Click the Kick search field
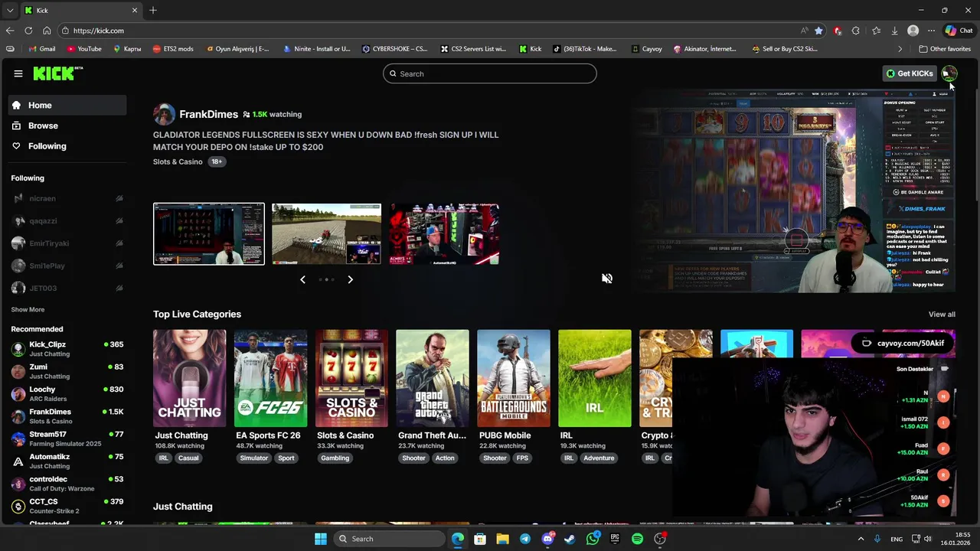This screenshot has height=551, width=980. tap(490, 73)
